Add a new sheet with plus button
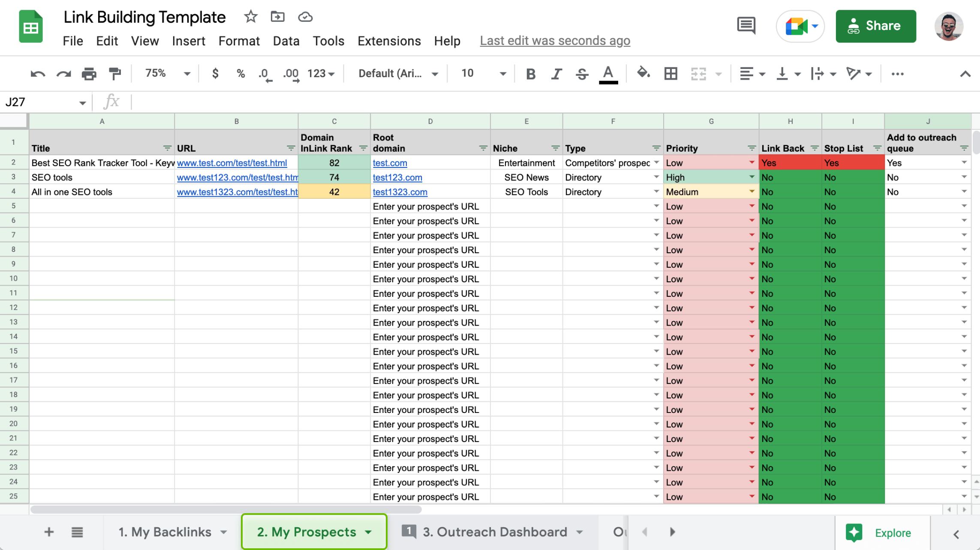Image resolution: width=980 pixels, height=550 pixels. (x=48, y=532)
